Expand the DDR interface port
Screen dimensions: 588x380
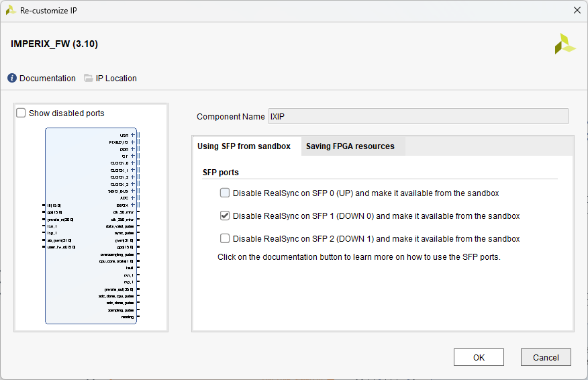(133, 149)
